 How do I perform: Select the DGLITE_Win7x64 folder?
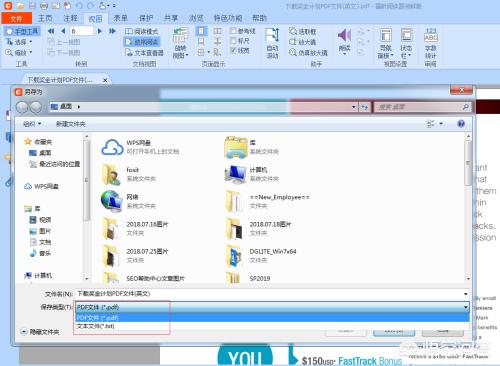coord(261,255)
